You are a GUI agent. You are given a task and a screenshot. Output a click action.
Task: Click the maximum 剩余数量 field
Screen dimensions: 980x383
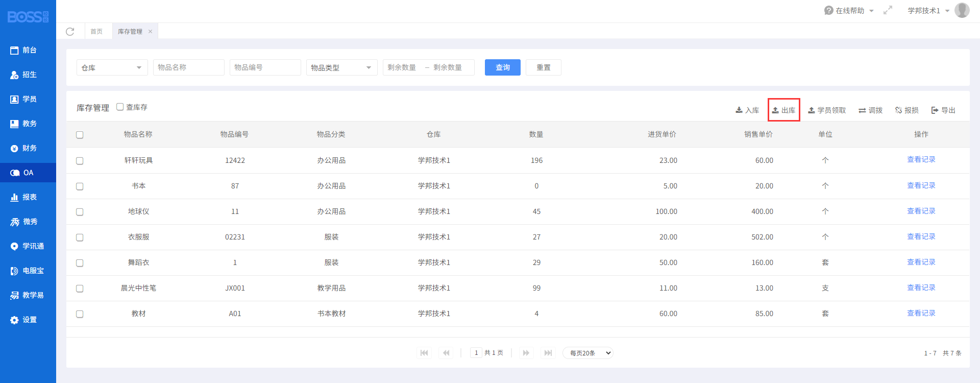click(452, 67)
